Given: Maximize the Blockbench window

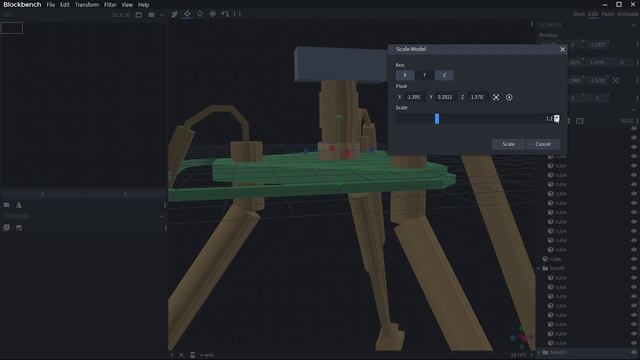Looking at the screenshot, I should [x=619, y=4].
